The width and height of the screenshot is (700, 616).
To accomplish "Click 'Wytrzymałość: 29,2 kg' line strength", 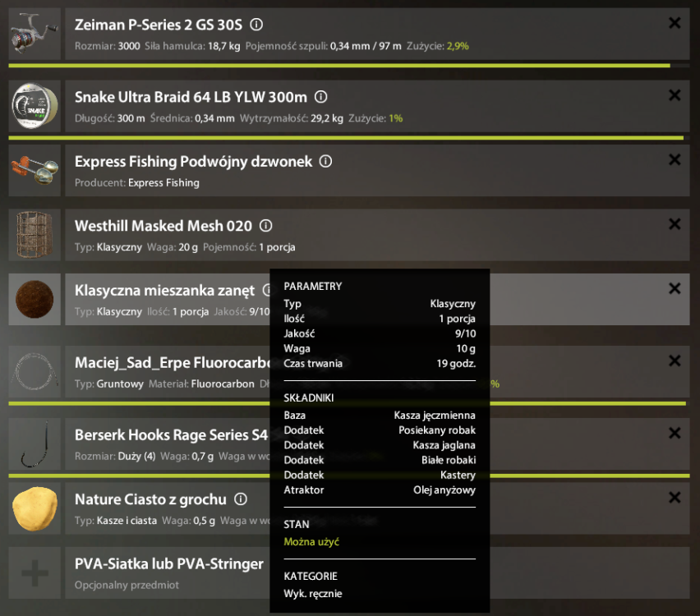I will (x=292, y=118).
